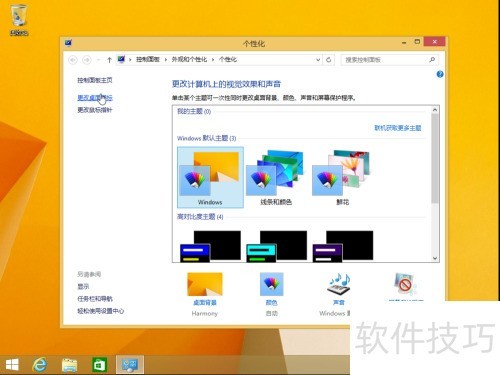
Task: Open the Windows Store taskbar icon
Action: pos(99,365)
